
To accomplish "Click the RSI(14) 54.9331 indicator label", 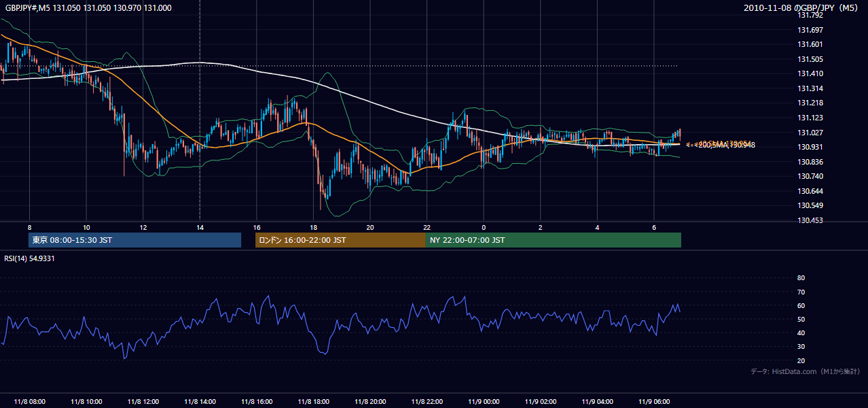I will (x=30, y=258).
